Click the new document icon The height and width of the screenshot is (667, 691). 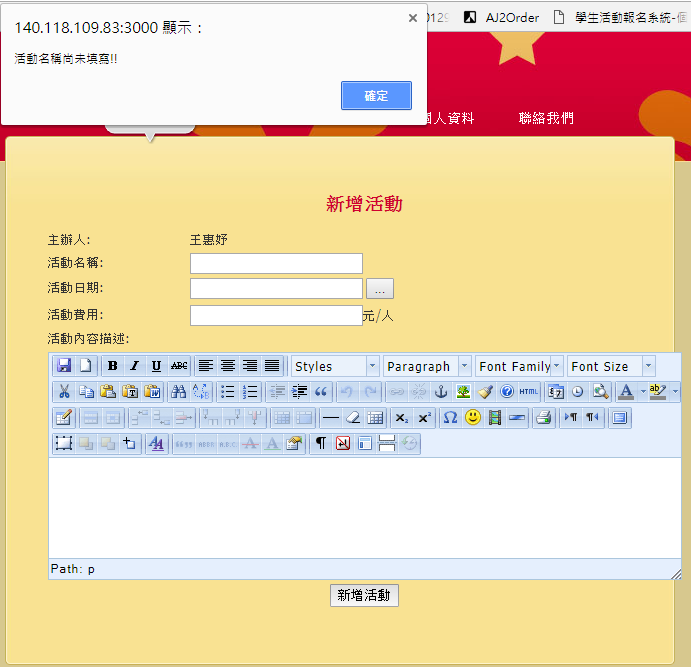pyautogui.click(x=86, y=366)
